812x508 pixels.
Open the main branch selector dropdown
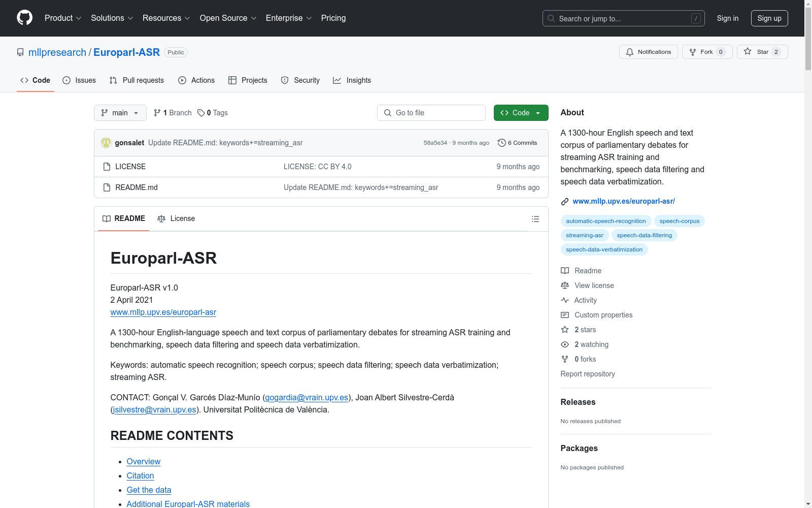tap(120, 113)
